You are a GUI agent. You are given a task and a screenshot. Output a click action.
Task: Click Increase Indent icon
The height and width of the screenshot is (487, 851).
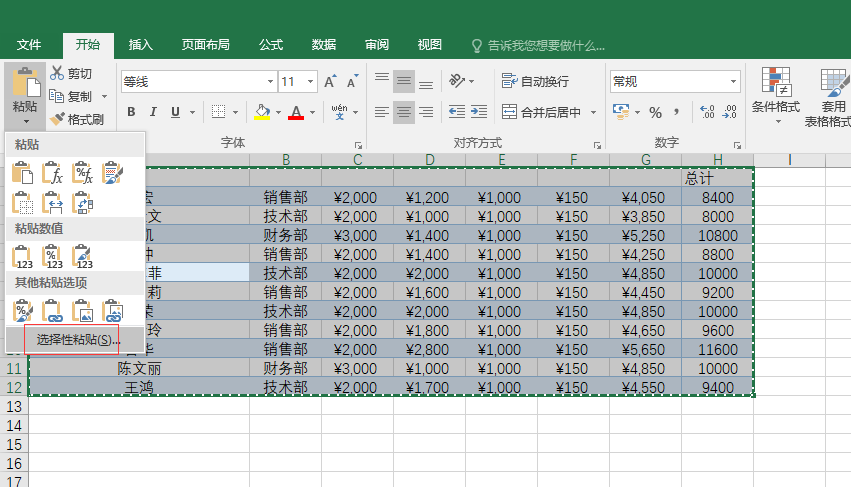[x=480, y=112]
